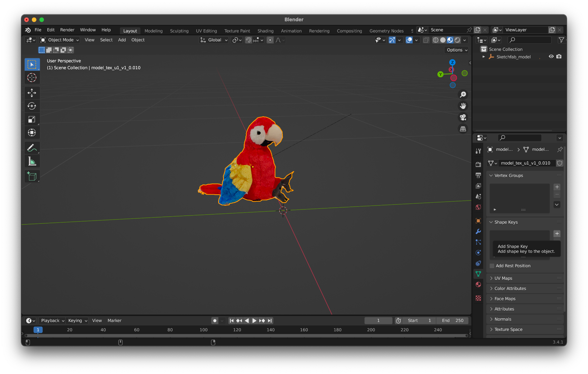
Task: Open the Particles properties tab
Action: 478,242
